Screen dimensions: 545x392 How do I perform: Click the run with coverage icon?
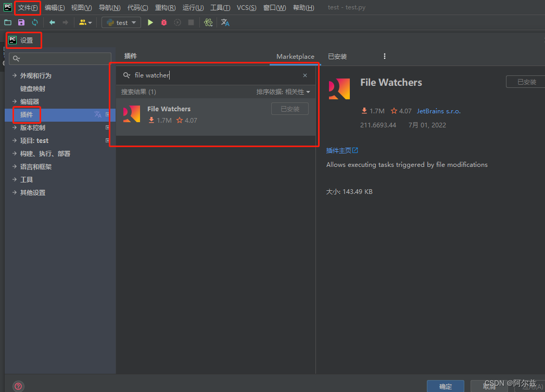point(178,22)
